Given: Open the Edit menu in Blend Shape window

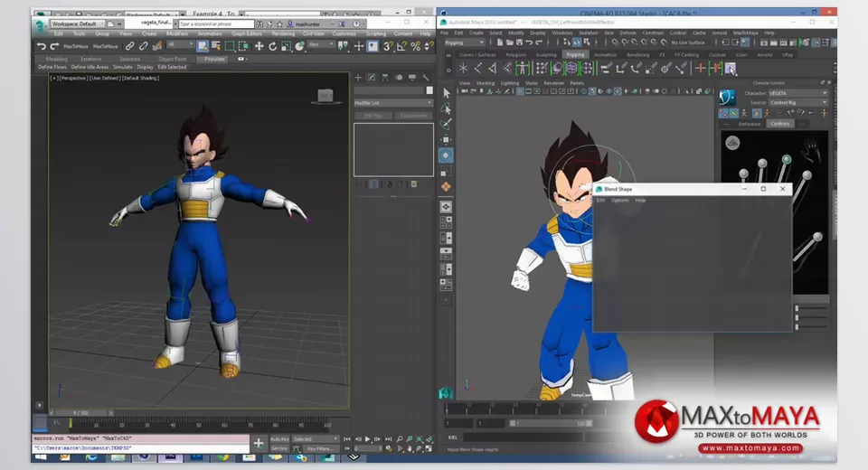Looking at the screenshot, I should (600, 201).
